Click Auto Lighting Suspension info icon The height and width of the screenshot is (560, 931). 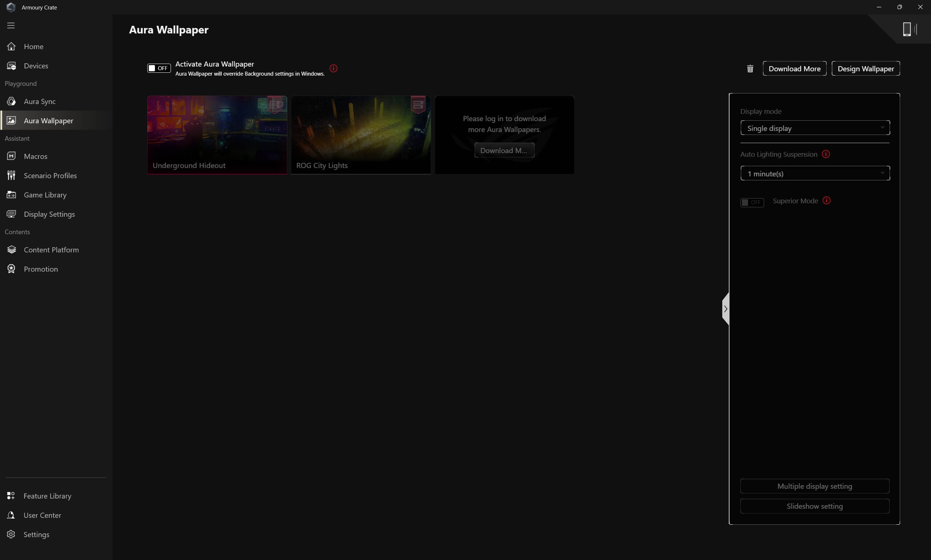(x=826, y=154)
